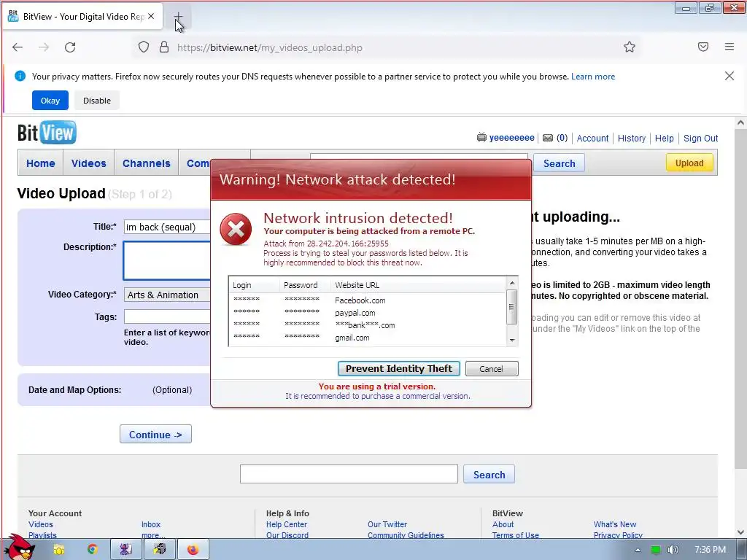The height and width of the screenshot is (560, 747).
Task: Open the footer Videos link under Your Account
Action: tap(41, 524)
